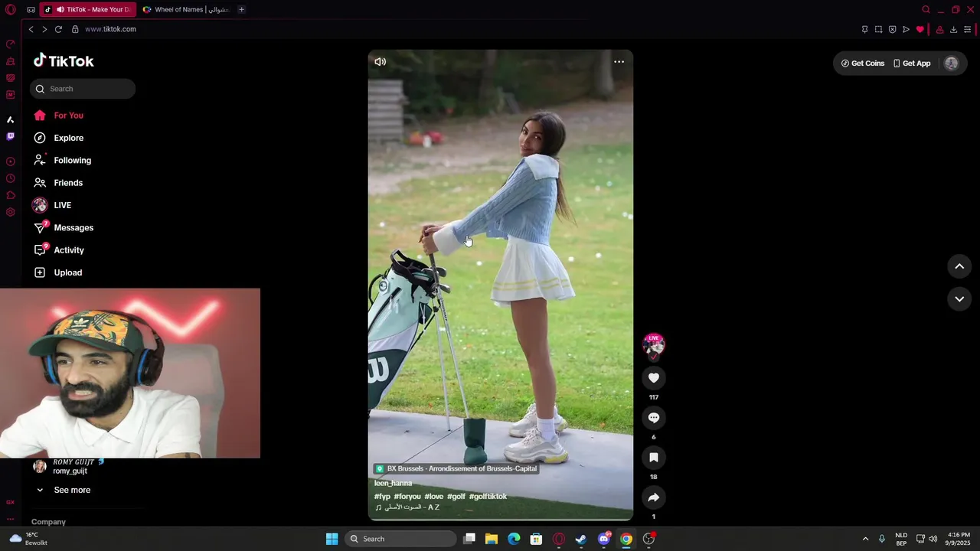Open the Following feed
This screenshot has height=551, width=980.
point(62,160)
